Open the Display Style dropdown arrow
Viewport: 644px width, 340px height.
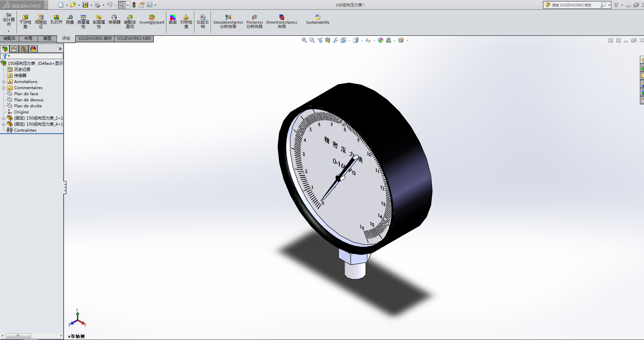362,41
